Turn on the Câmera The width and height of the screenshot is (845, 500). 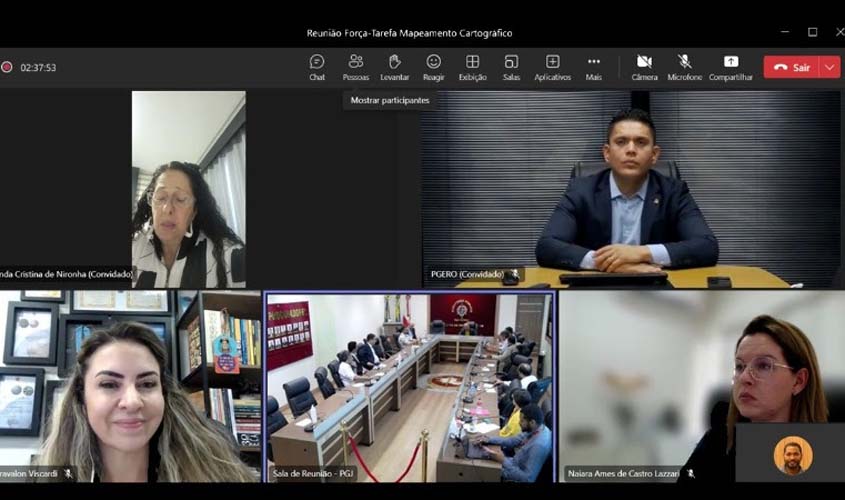[644, 67]
